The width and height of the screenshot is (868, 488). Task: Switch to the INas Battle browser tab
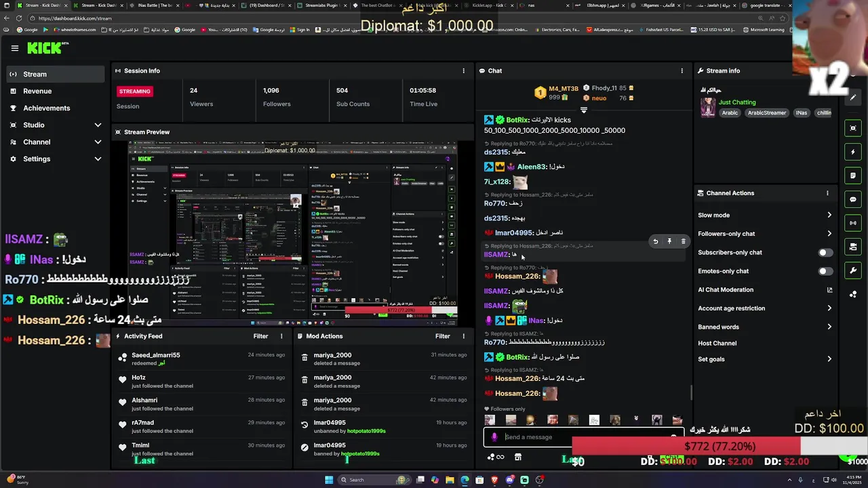[155, 5]
